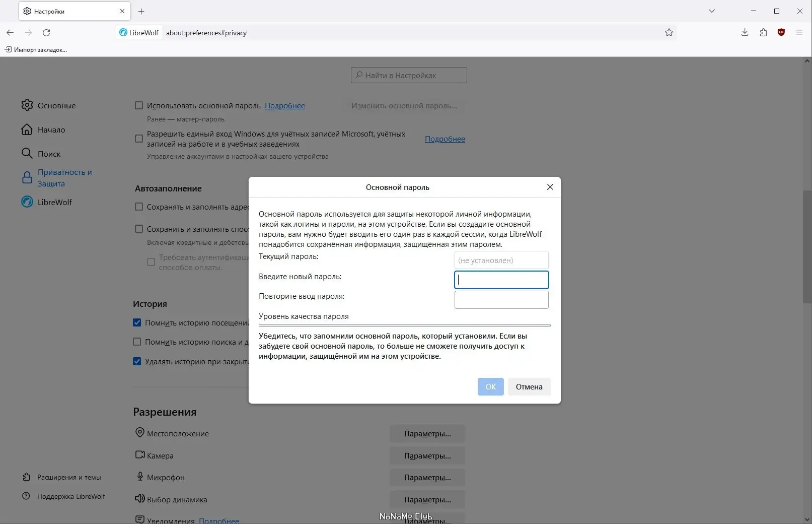Open Подробнее link next to основной пароль
Screen dimensions: 812x524
click(x=285, y=106)
